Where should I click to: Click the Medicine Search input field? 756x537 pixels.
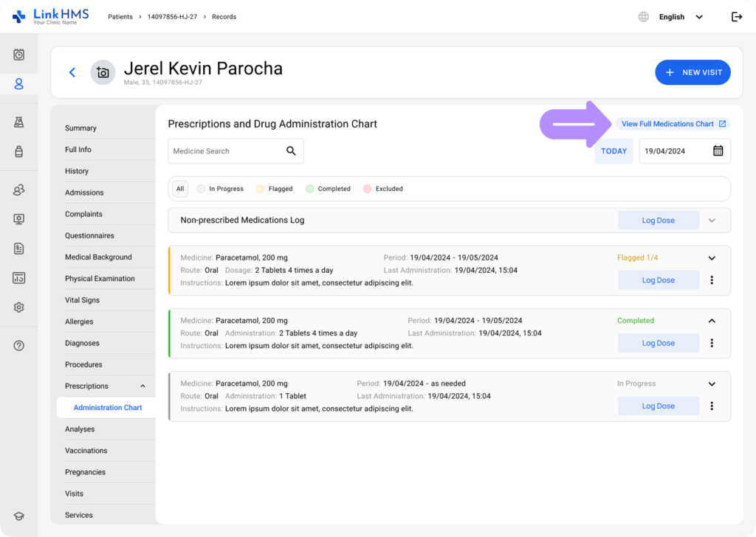coord(225,151)
